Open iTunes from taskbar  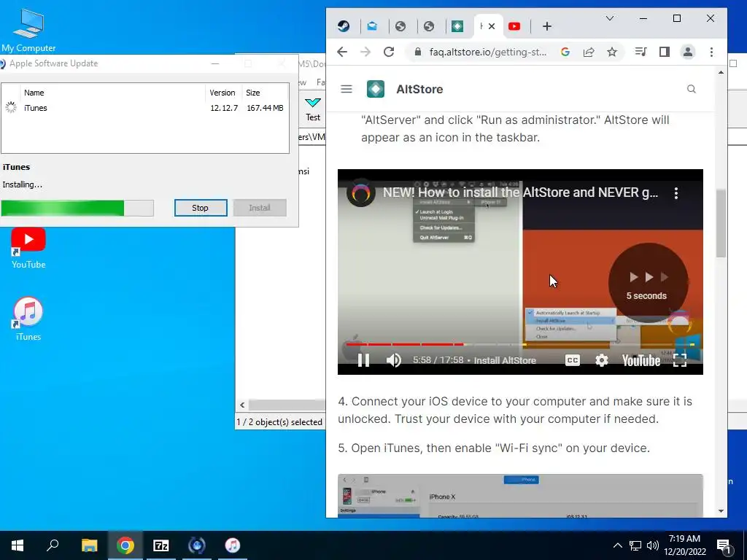(x=233, y=545)
